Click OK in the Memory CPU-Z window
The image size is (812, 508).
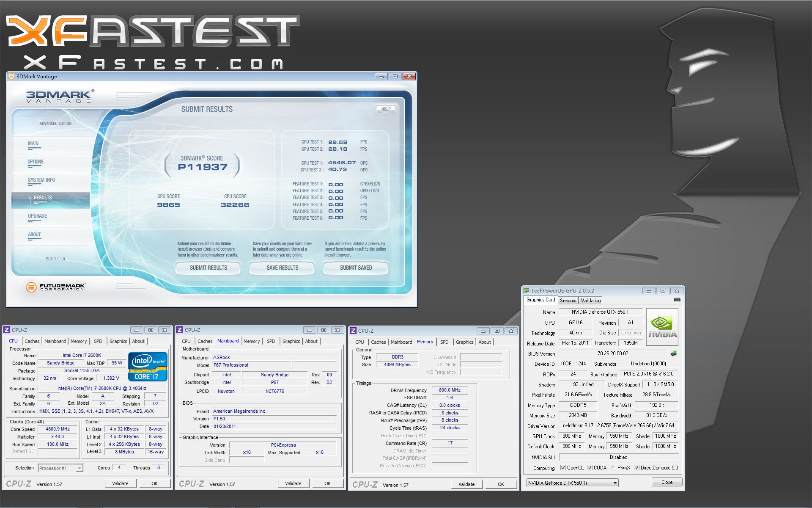point(501,484)
